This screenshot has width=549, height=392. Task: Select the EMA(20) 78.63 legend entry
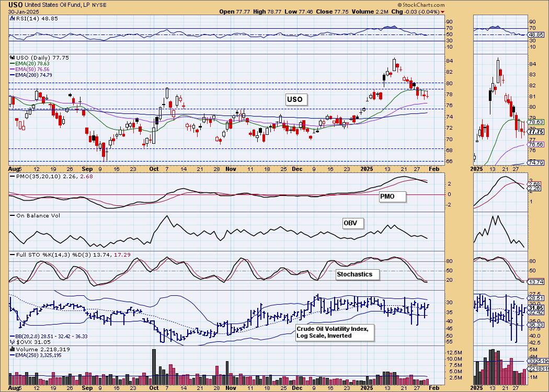32,64
